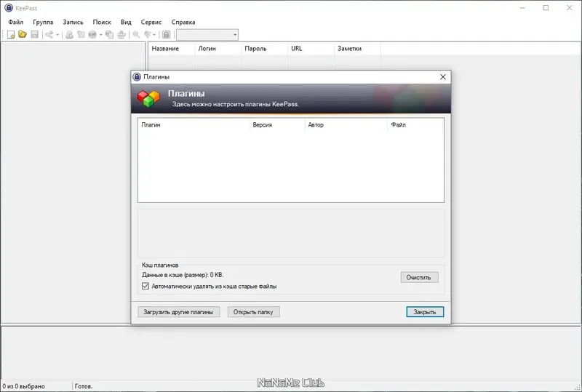582x392 pixels.
Task: Click the Open URL globe icon
Action: [92, 34]
